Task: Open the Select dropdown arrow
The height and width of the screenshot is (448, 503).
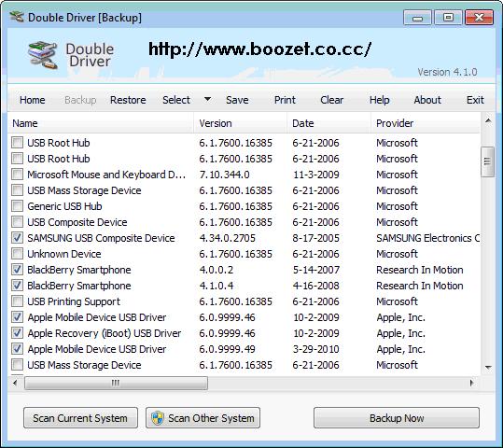Action: click(207, 99)
